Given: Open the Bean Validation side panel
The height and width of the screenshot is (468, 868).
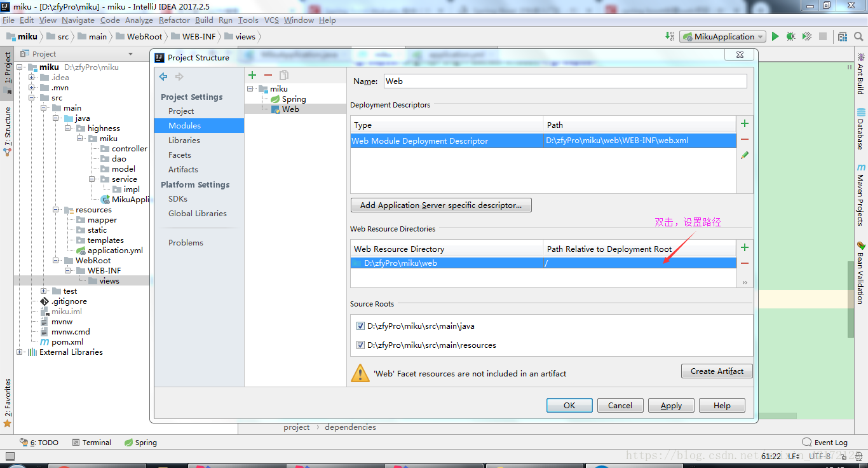Looking at the screenshot, I should [860, 273].
